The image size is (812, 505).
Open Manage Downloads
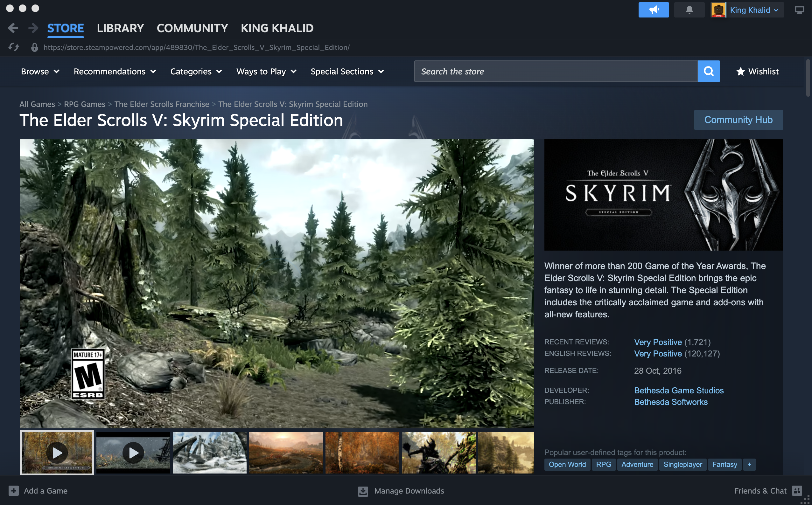[401, 490]
